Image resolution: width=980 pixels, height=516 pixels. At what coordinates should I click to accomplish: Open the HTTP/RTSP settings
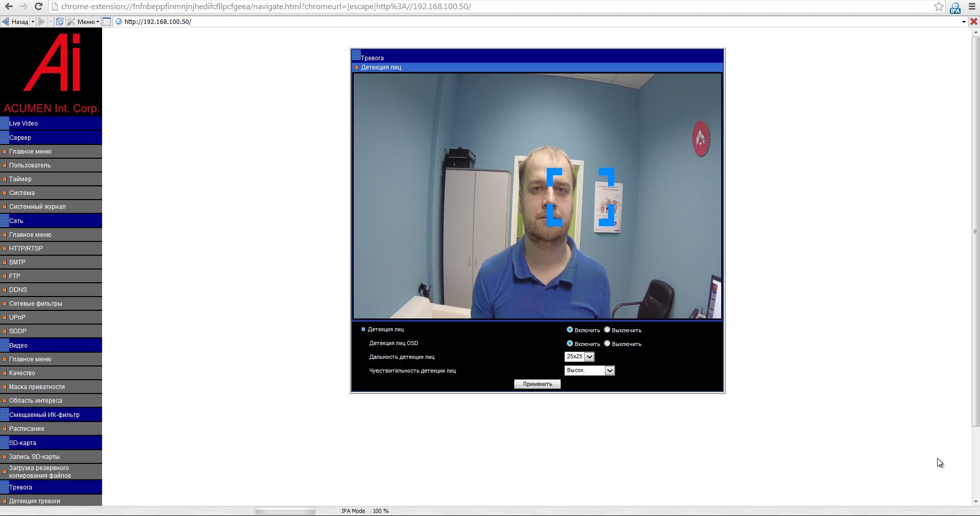(x=51, y=249)
